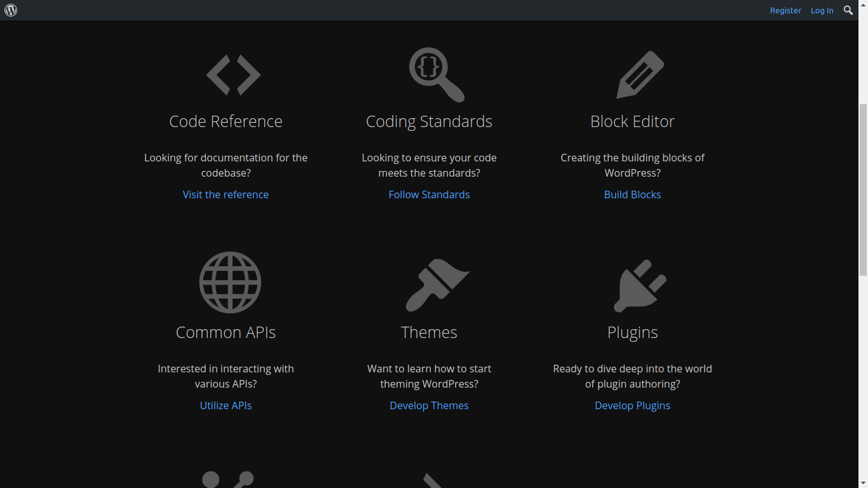Open the Utilize APIs link

pyautogui.click(x=226, y=405)
